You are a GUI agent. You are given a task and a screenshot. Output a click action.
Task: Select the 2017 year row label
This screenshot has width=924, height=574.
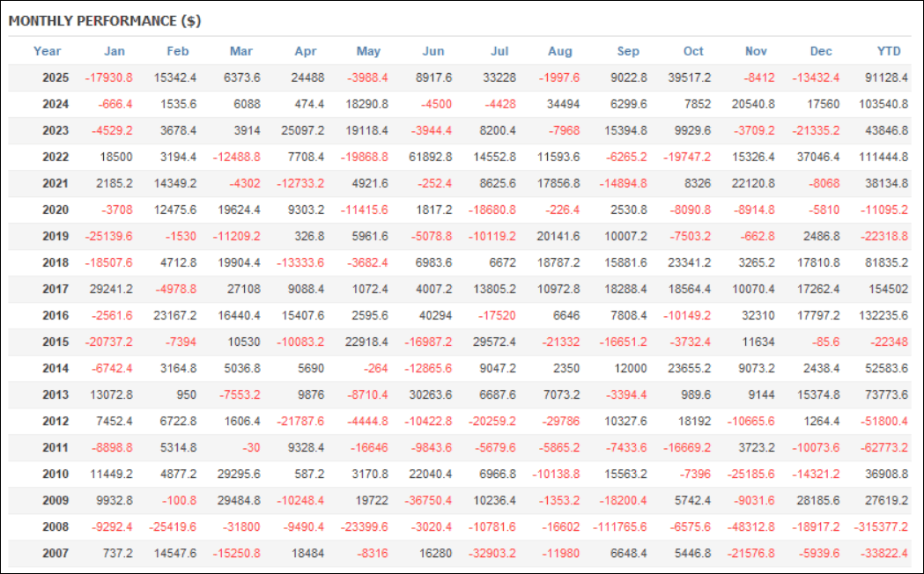[55, 289]
